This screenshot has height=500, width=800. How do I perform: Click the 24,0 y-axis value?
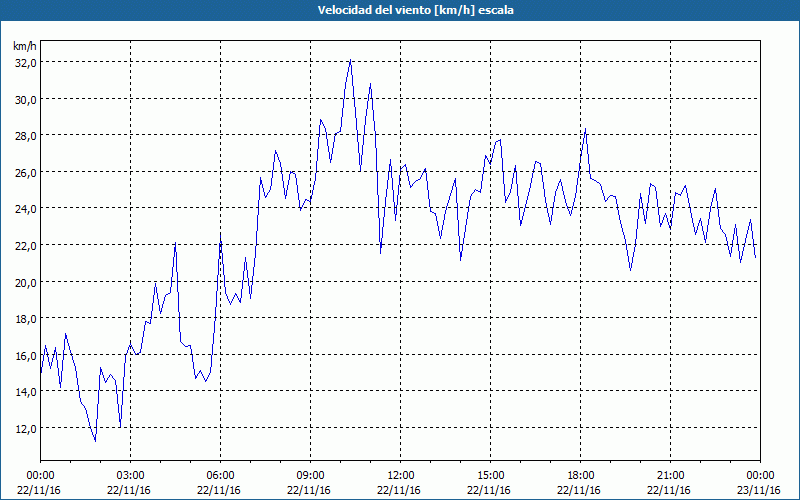(26, 209)
